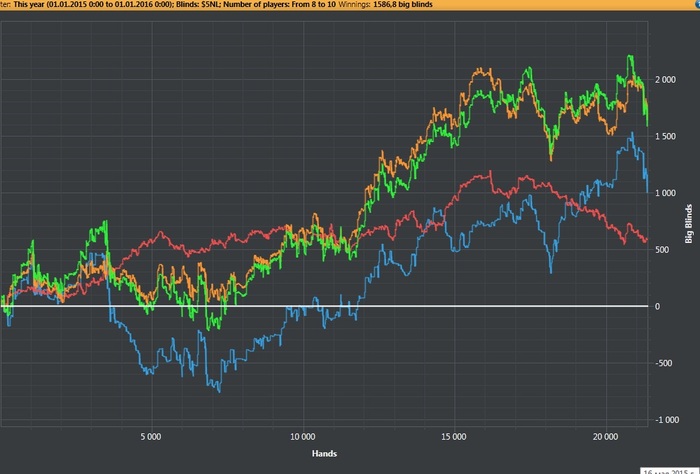The width and height of the screenshot is (700, 474).
Task: Click 'Number of players: From 8 to 10' filter text
Action: [277, 4]
